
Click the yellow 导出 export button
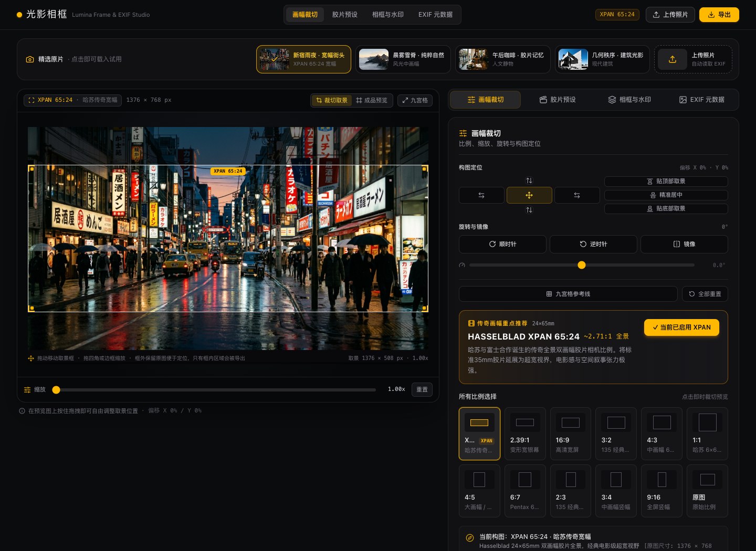coord(719,15)
